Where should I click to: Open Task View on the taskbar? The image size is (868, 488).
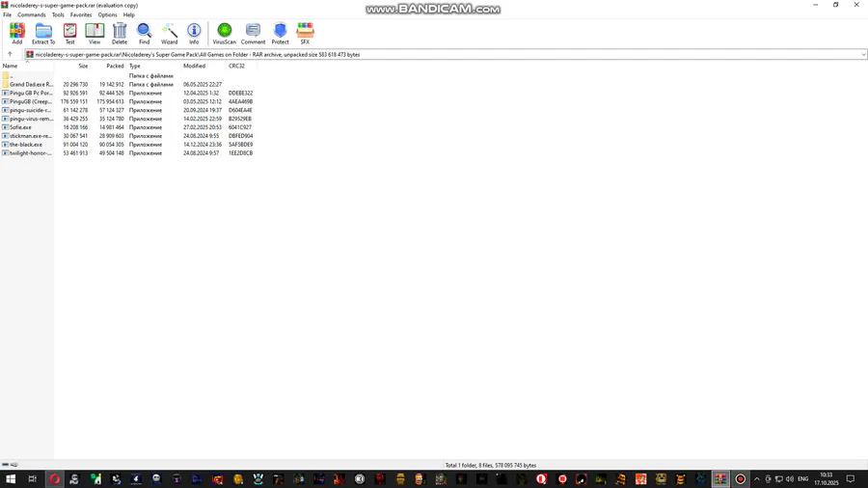click(x=32, y=479)
